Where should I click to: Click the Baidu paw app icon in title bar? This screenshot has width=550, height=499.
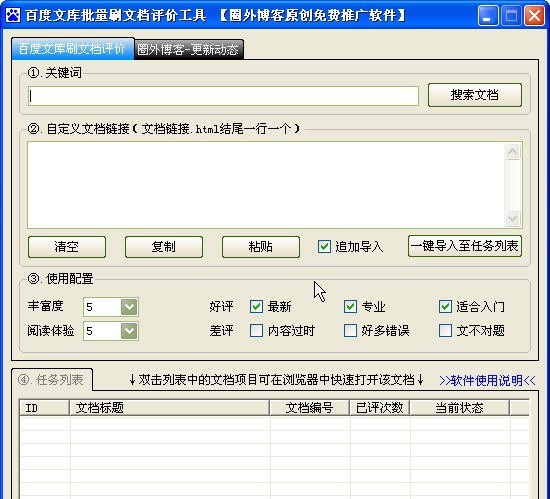(13, 15)
